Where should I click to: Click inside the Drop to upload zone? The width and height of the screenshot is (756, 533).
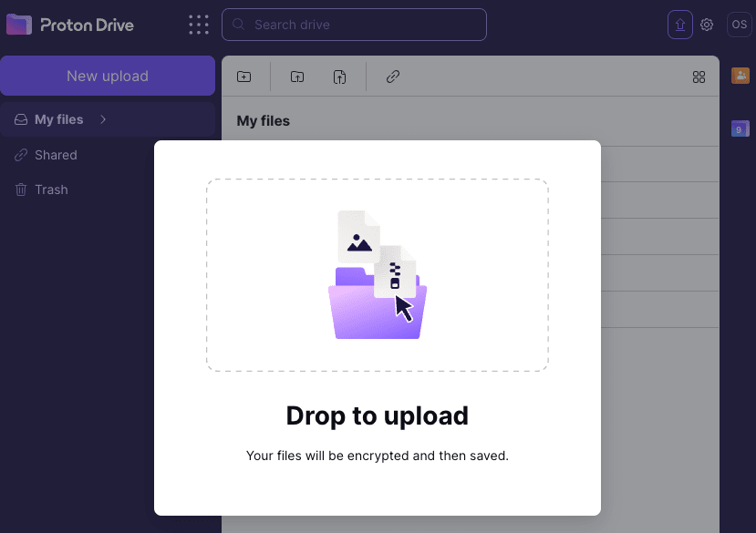[378, 274]
